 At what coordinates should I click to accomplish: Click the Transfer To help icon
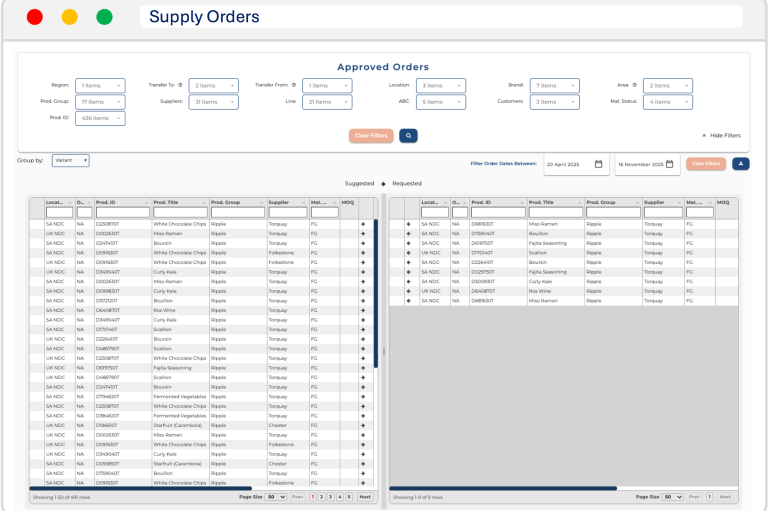[x=182, y=86]
